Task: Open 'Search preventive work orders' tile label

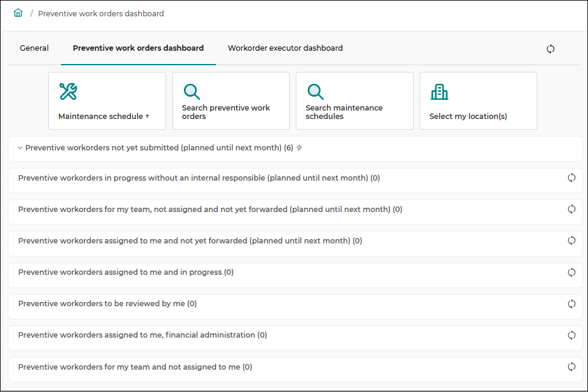Action: click(226, 112)
